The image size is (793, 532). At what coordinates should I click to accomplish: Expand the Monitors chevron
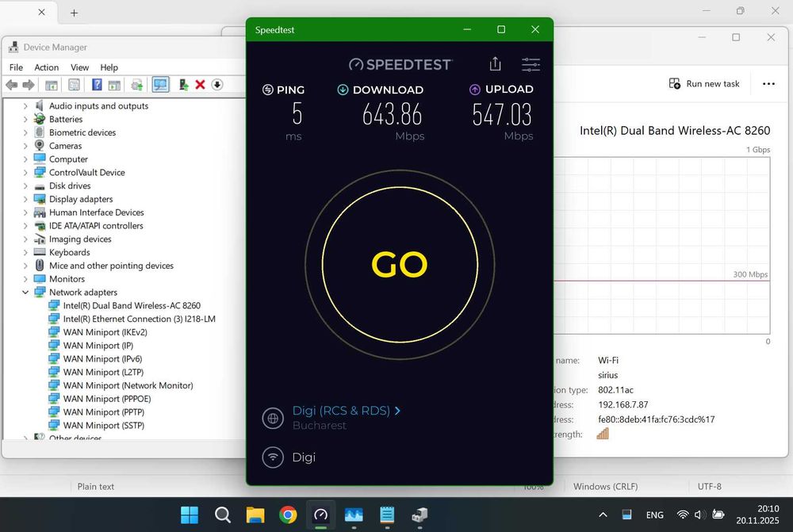click(25, 279)
